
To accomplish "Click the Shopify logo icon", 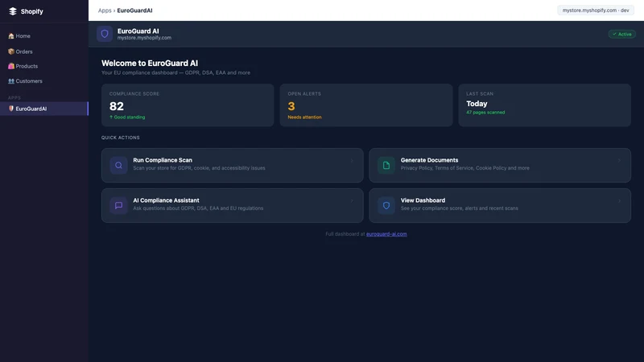I will tap(13, 11).
